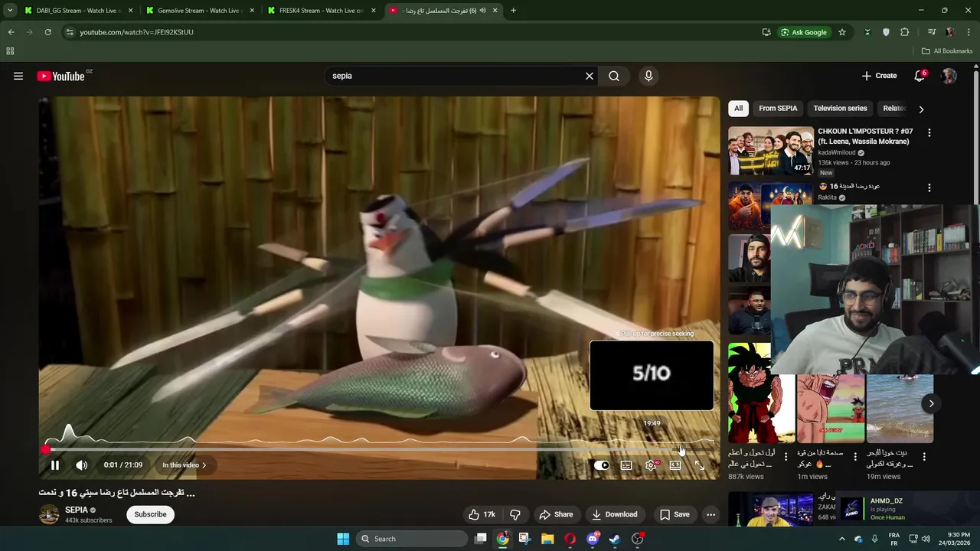Start voice search with the microphone

pos(648,76)
